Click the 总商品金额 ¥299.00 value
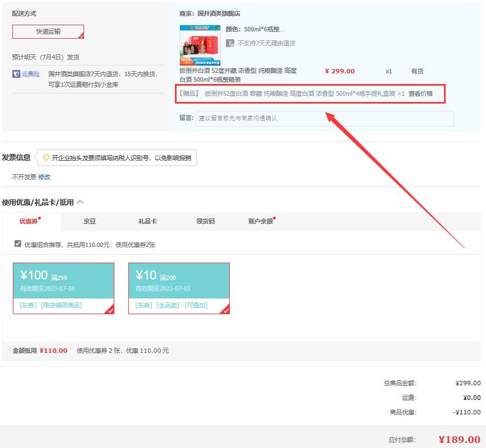486x448 pixels. (x=468, y=383)
